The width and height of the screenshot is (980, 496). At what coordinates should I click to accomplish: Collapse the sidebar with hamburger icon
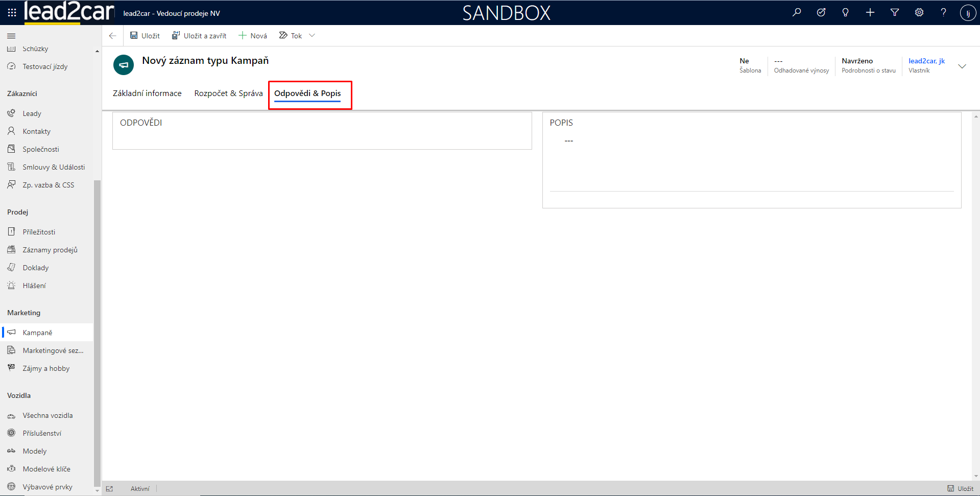pos(11,36)
